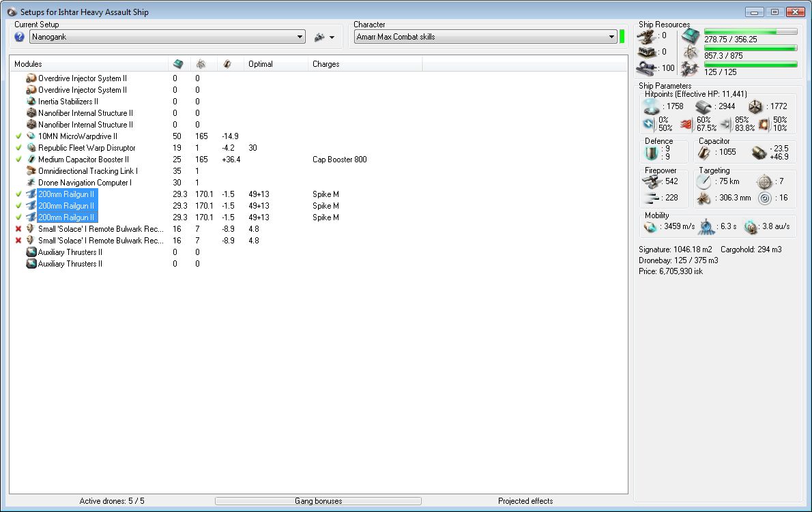Image resolution: width=812 pixels, height=512 pixels.
Task: Select the Drone Navigation Computer I icon
Action: click(31, 183)
